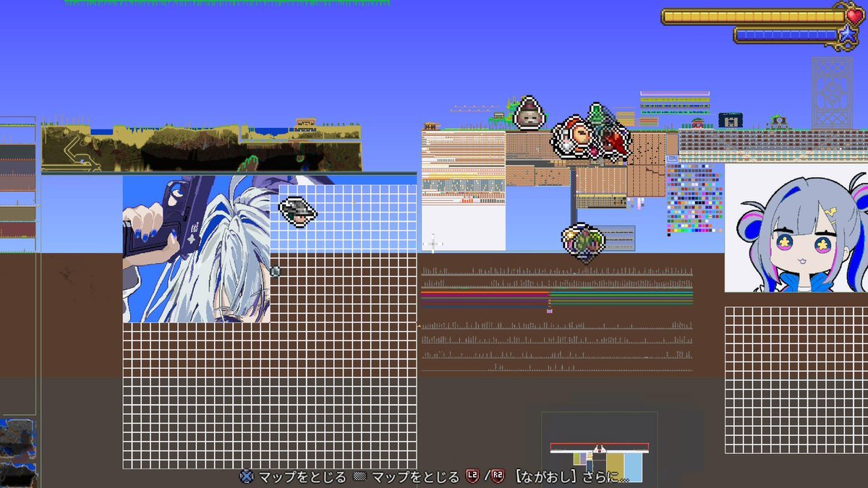Screen dimensions: 868x488
Task: Click the gun-holding anime girl pixel art
Action: pyautogui.click(x=197, y=249)
